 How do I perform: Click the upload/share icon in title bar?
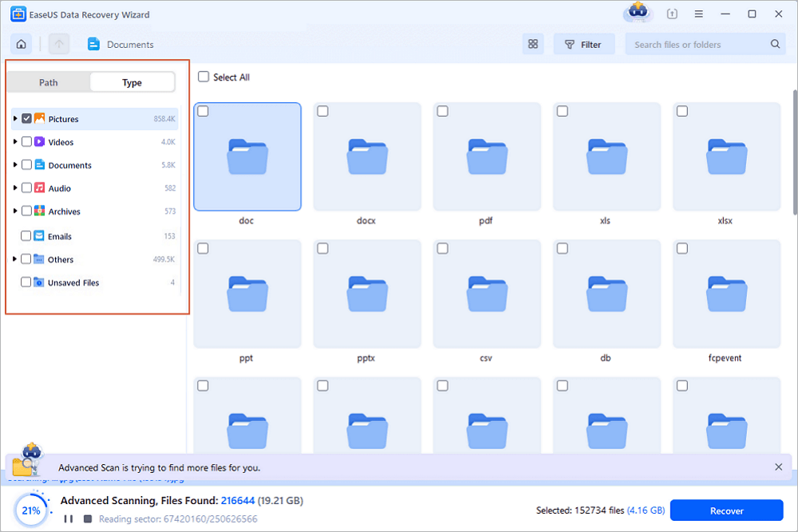pos(672,14)
